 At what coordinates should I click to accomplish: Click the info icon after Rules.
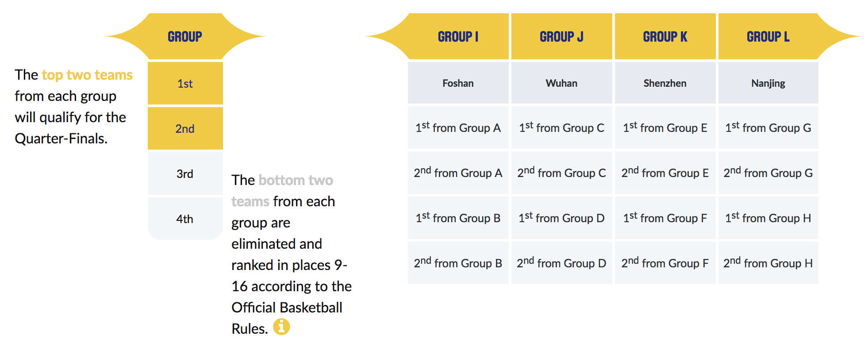tap(281, 327)
